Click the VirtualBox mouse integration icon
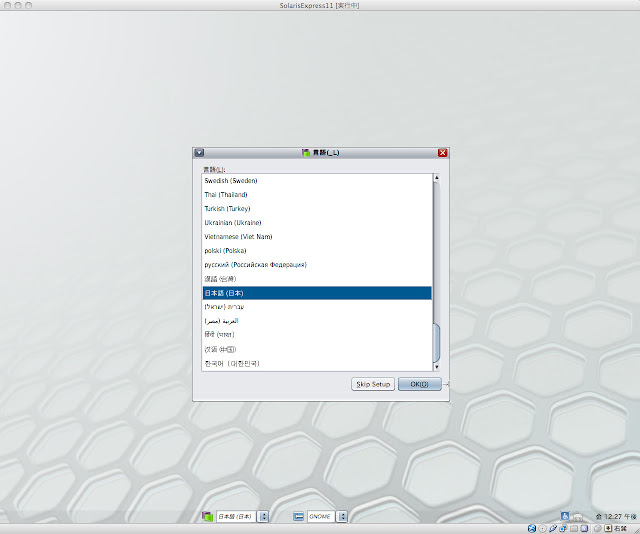This screenshot has width=640, height=534. (x=598, y=529)
